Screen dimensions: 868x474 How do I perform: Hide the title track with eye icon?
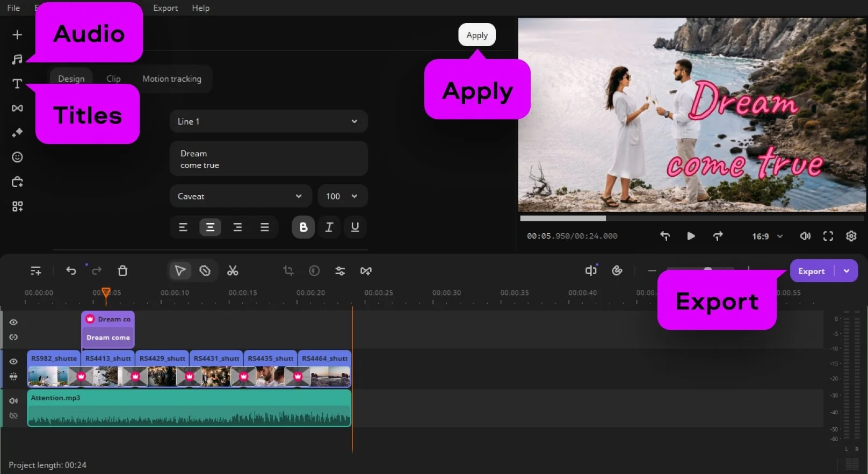[x=14, y=322]
